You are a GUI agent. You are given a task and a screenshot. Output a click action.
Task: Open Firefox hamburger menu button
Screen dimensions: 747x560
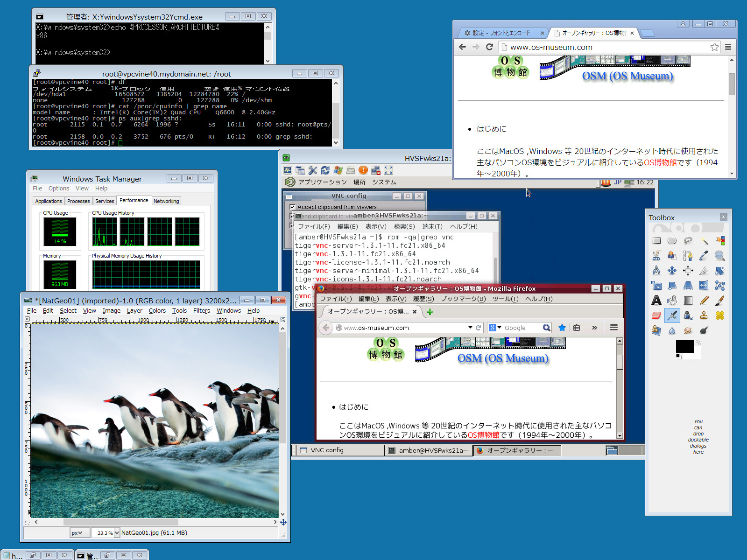point(614,328)
